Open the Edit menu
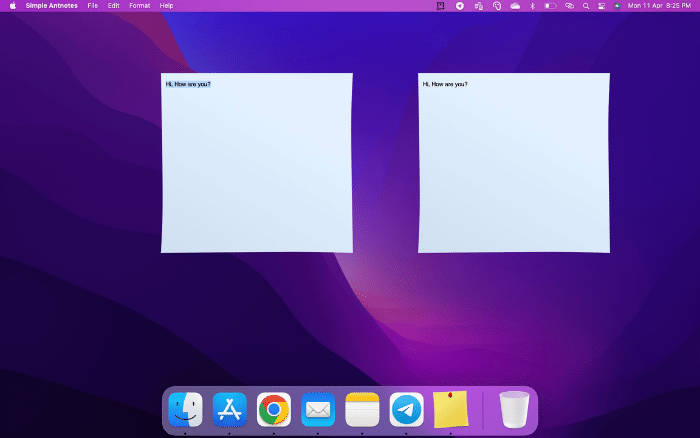The height and width of the screenshot is (438, 700). (x=113, y=6)
